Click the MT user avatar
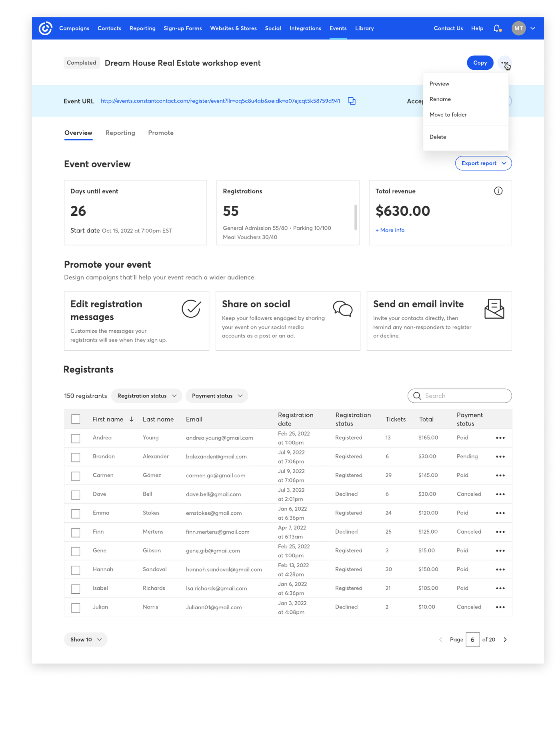 518,28
